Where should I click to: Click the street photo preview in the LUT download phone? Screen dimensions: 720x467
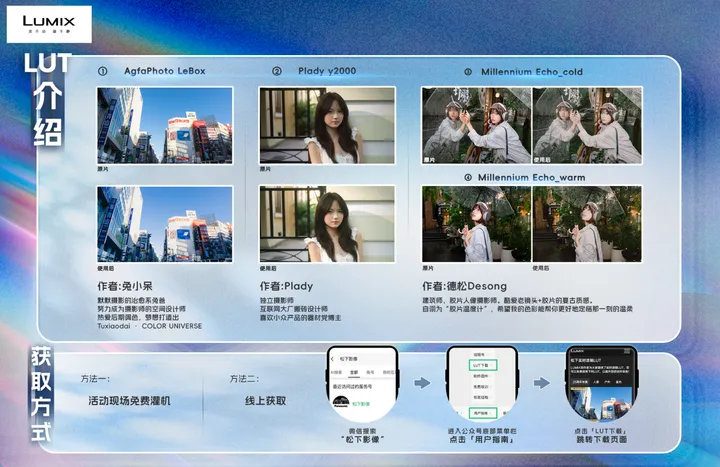click(x=601, y=403)
